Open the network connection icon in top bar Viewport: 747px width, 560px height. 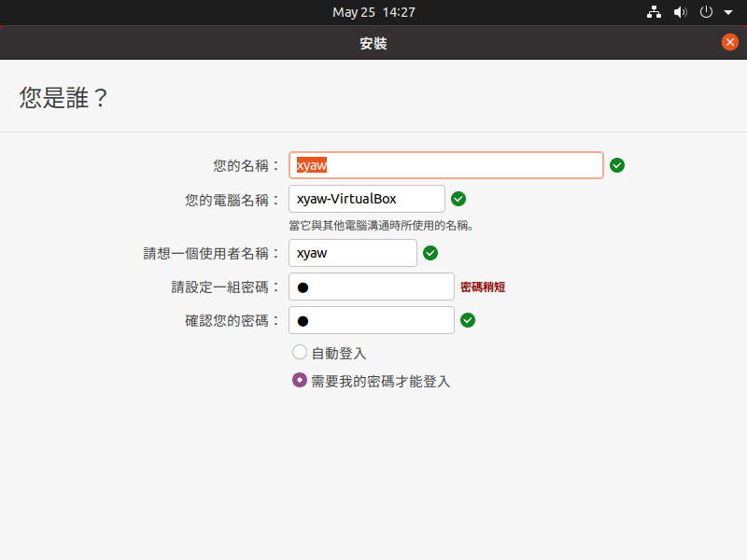click(654, 12)
